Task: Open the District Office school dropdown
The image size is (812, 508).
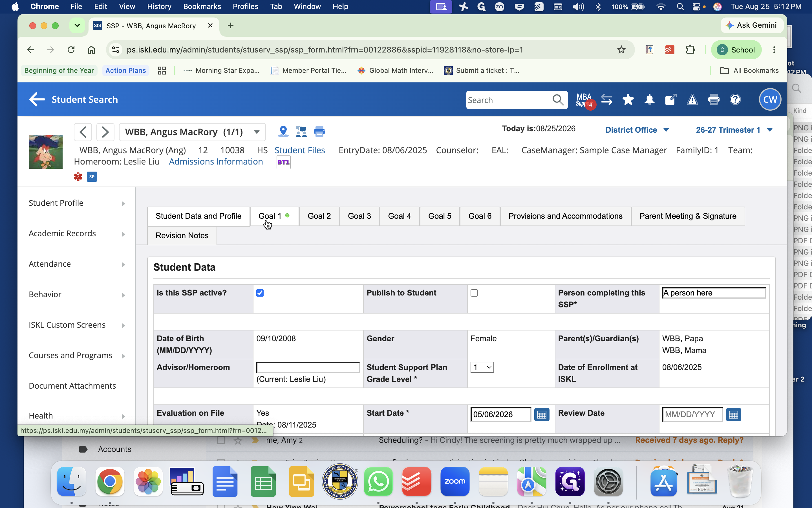Action: point(637,130)
